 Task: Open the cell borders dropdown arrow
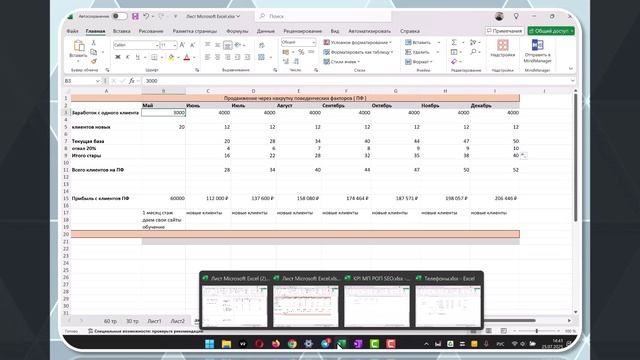coord(162,57)
